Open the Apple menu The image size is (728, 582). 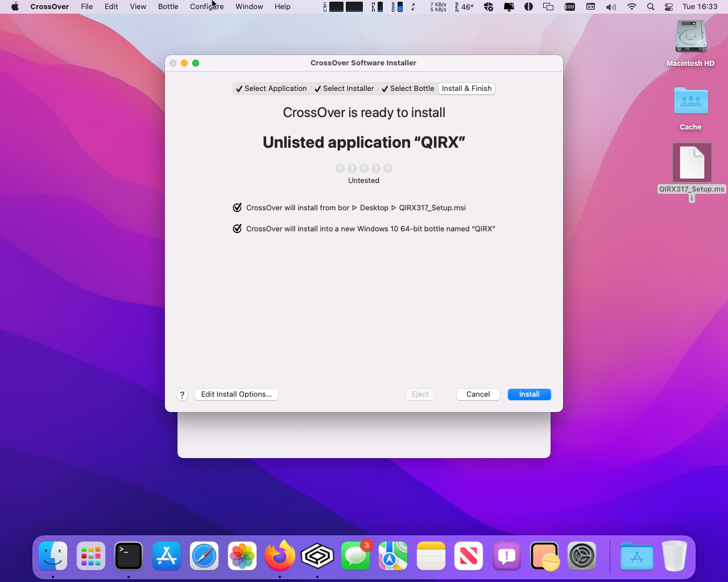tap(15, 7)
